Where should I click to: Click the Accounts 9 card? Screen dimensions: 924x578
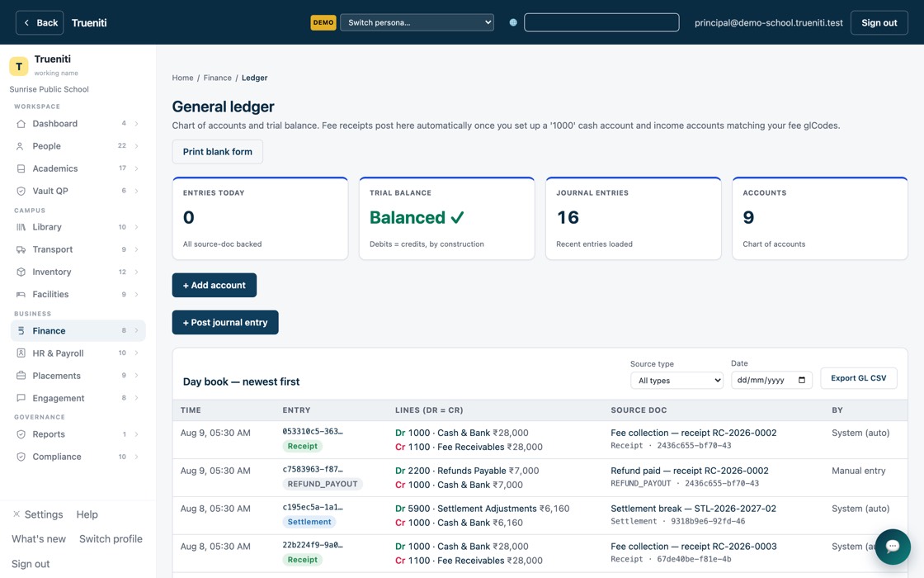[820, 218]
